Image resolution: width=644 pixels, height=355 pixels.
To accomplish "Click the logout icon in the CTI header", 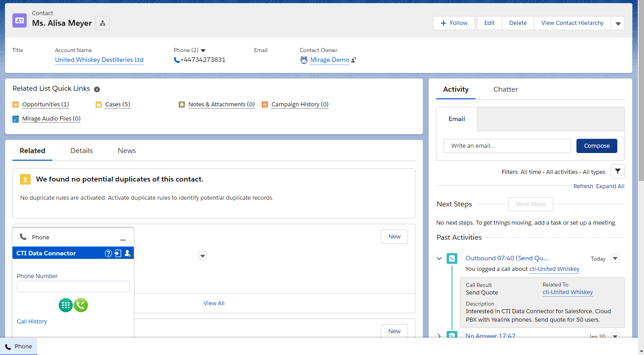I will coord(117,253).
